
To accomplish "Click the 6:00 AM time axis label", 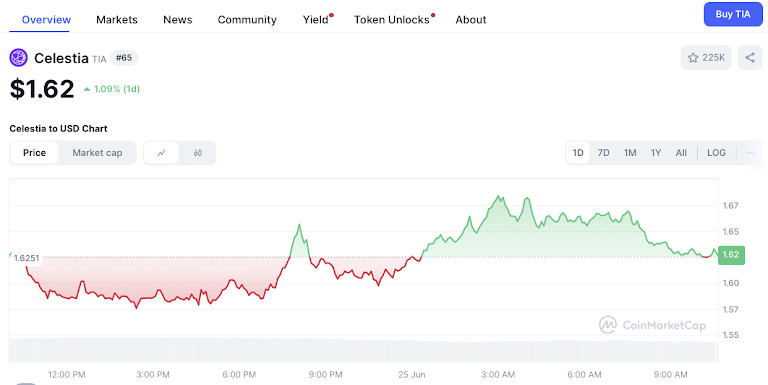I will click(x=584, y=375).
